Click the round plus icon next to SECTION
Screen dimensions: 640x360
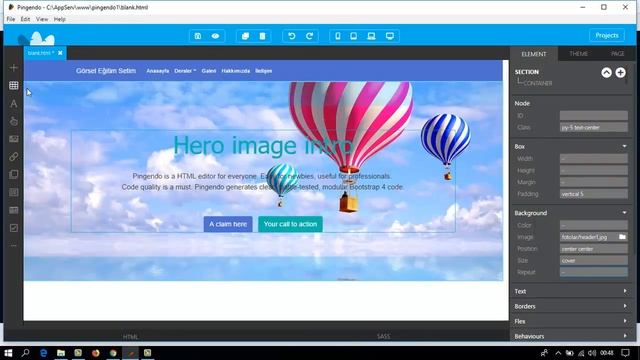[620, 73]
